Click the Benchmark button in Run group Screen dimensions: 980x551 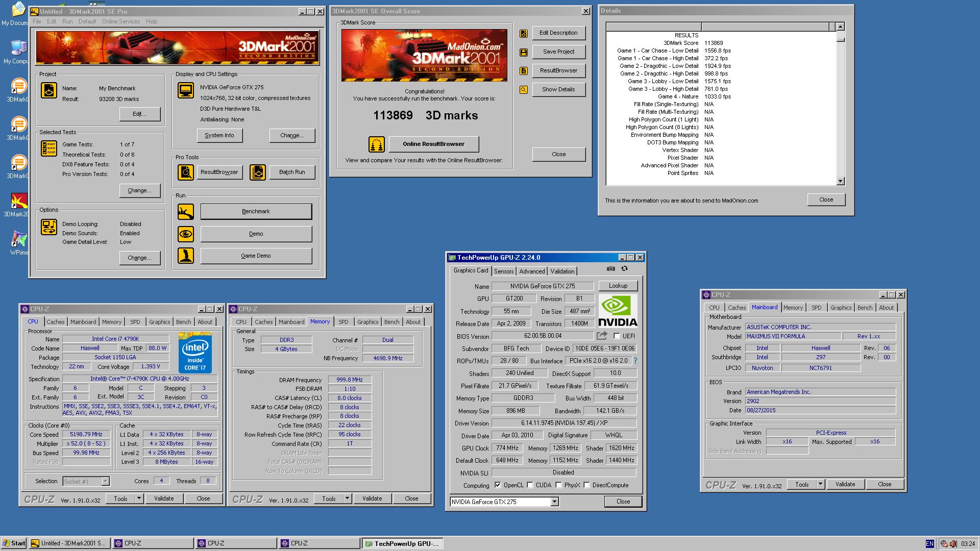(x=256, y=212)
